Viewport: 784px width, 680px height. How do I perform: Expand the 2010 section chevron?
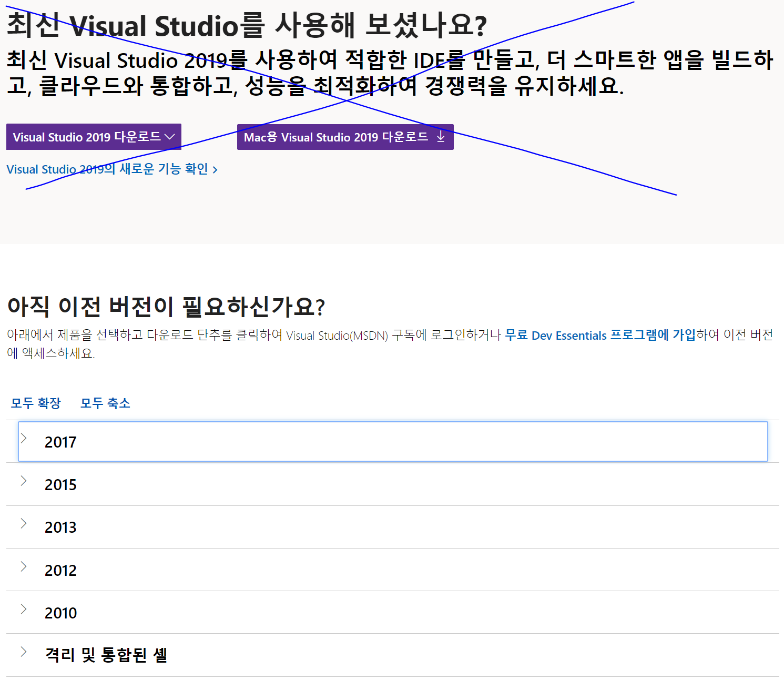coord(24,609)
